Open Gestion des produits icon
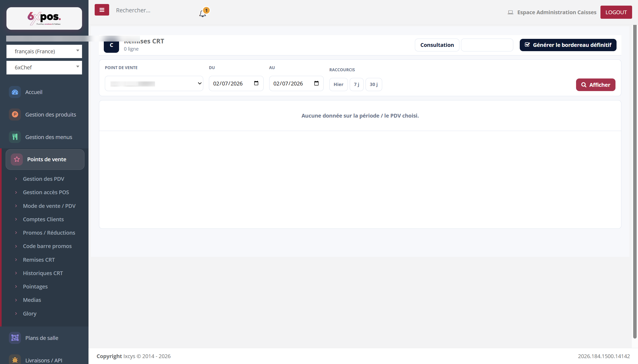Image resolution: width=638 pixels, height=364 pixels. (x=15, y=115)
